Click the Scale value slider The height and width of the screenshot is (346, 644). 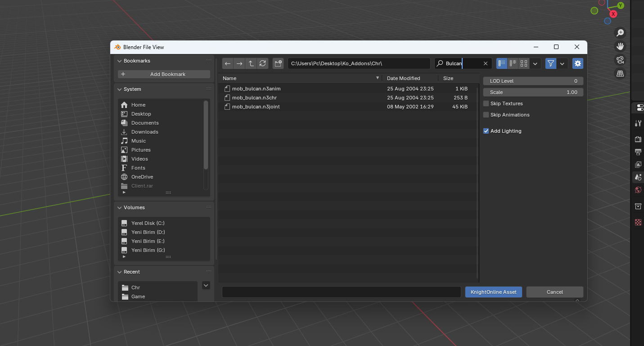pos(533,92)
